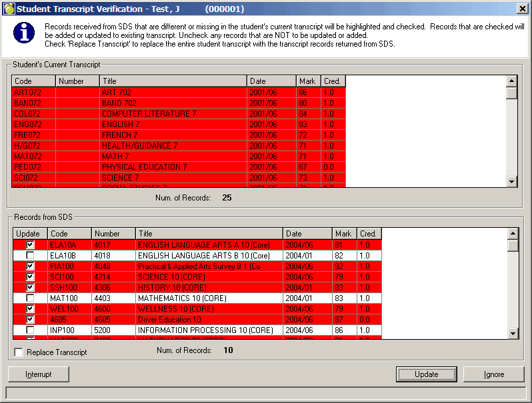Click the application icon in title bar
This screenshot has height=403, width=532.
[x=8, y=9]
